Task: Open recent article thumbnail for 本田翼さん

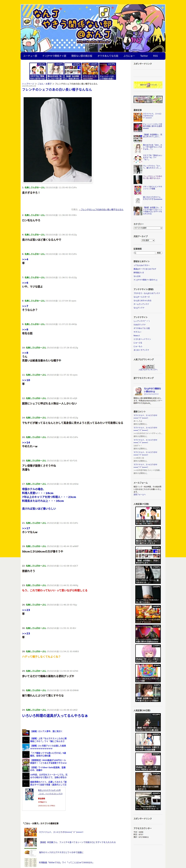Action: tap(138, 211)
